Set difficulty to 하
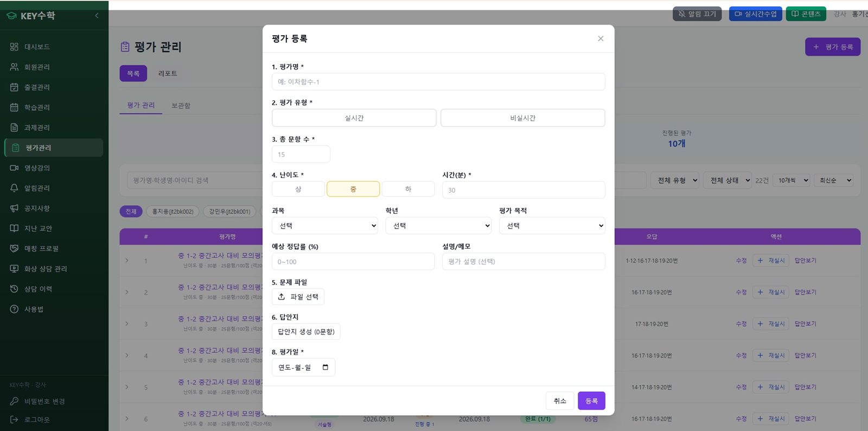Image resolution: width=868 pixels, height=431 pixels. pyautogui.click(x=409, y=189)
